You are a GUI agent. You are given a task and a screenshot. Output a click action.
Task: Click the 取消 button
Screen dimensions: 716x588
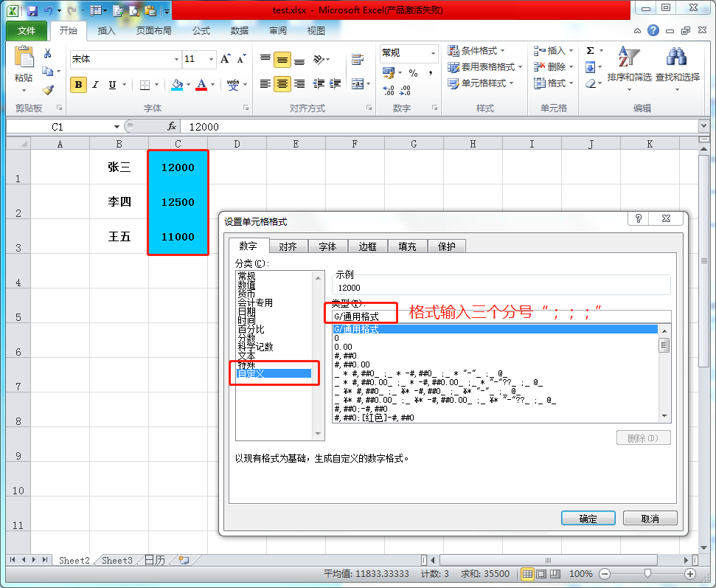coord(650,519)
